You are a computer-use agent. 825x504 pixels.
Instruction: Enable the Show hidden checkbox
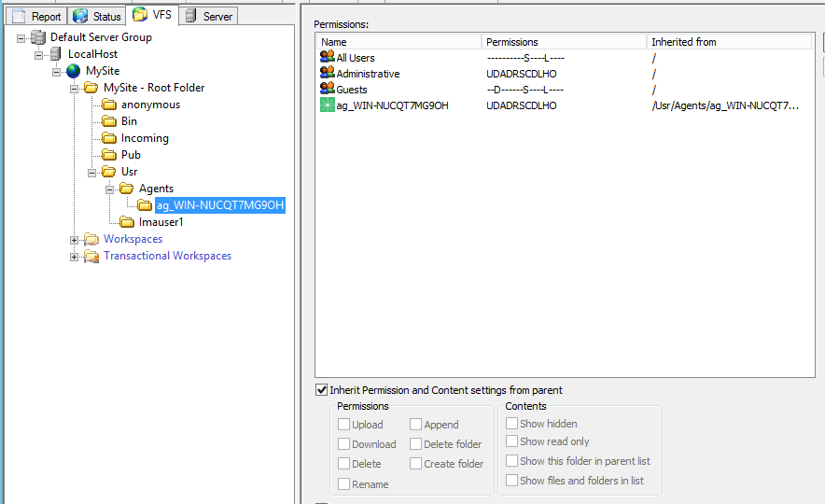pyautogui.click(x=511, y=424)
